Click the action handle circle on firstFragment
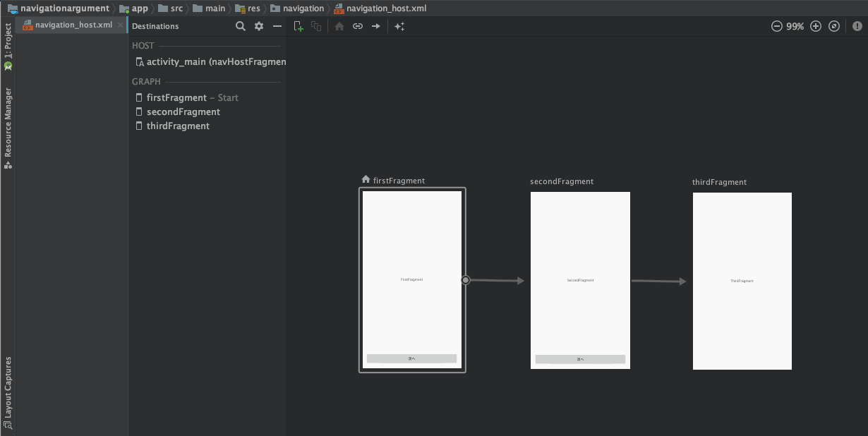Viewport: 868px width, 436px height. [466, 280]
